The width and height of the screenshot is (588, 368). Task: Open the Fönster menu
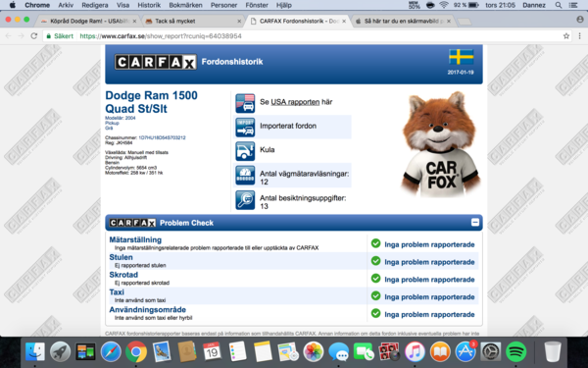point(257,5)
